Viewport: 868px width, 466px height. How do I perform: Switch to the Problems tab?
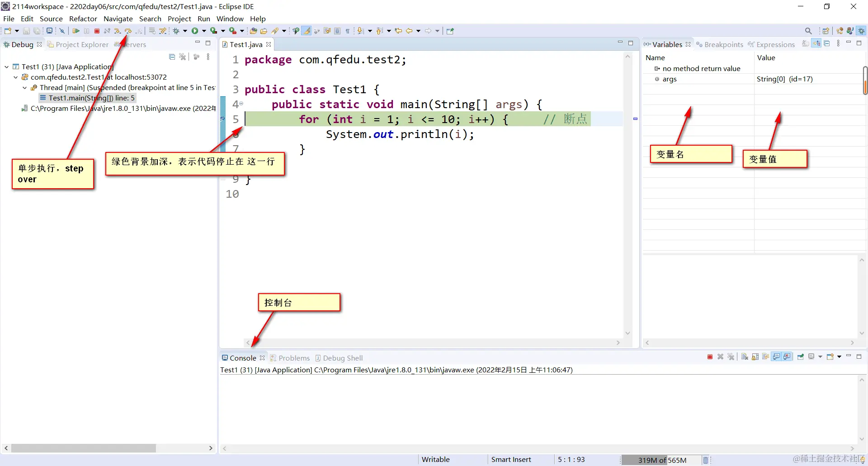[x=290, y=358]
